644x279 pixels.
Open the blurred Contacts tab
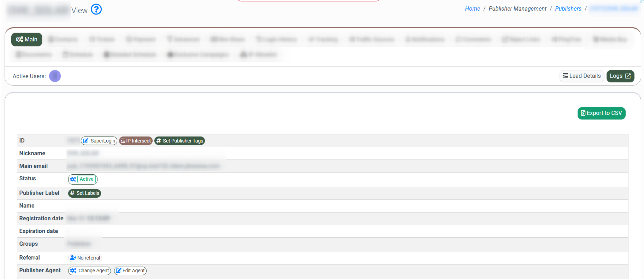click(63, 40)
